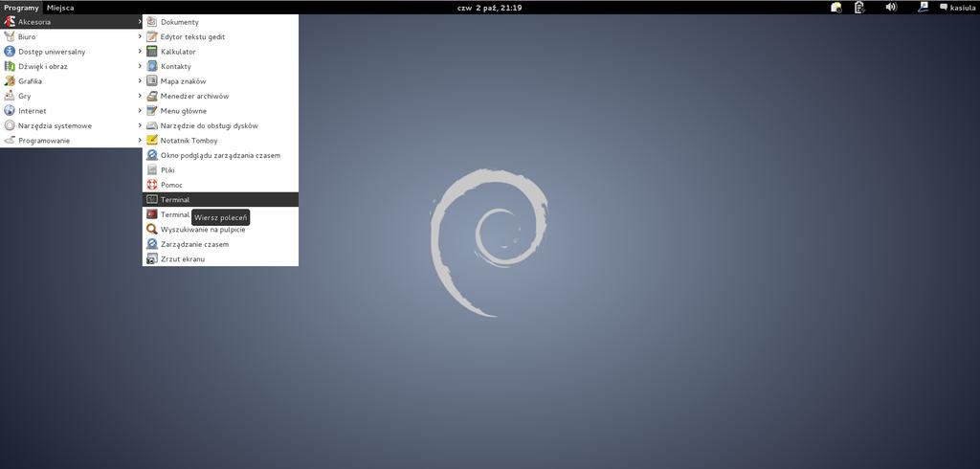Open Pomoc using the lifebuoy icon
The image size is (980, 469).
tap(152, 185)
